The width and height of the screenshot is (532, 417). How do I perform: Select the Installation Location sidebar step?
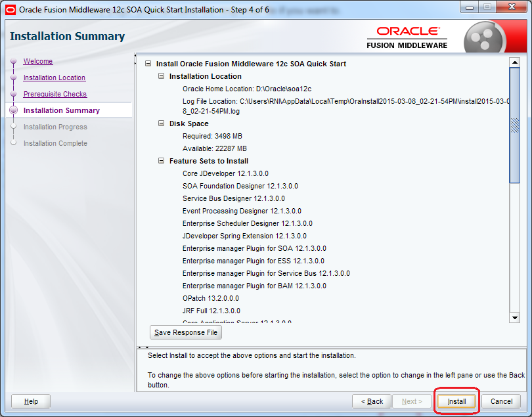tap(54, 77)
